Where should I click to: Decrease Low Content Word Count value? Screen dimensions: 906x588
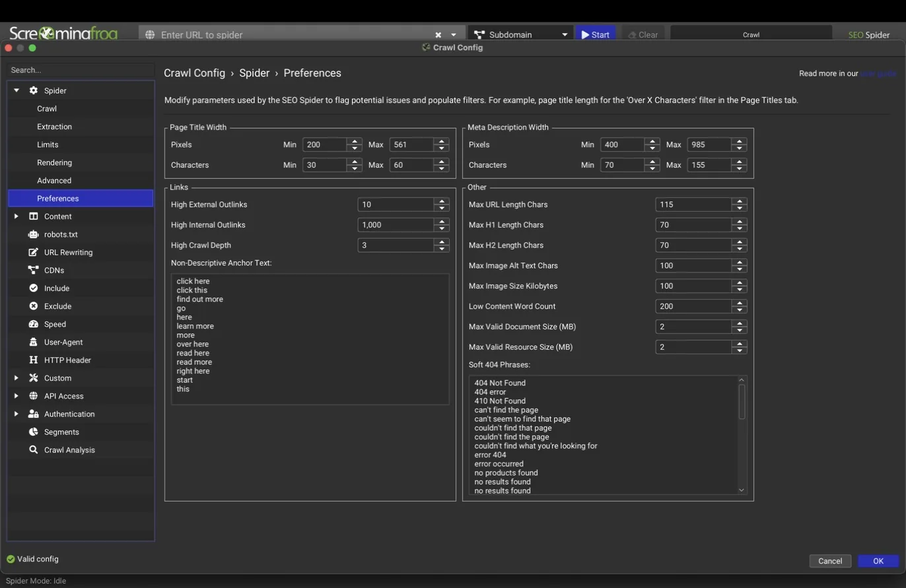pyautogui.click(x=740, y=310)
